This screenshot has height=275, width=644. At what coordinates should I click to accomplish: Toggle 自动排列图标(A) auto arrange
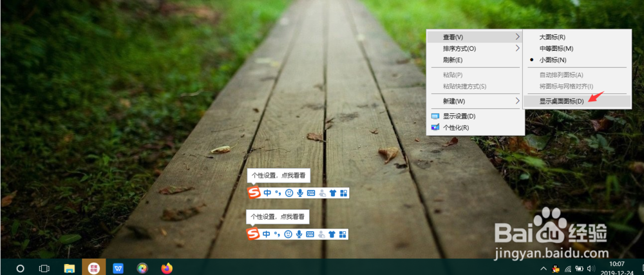pos(577,75)
